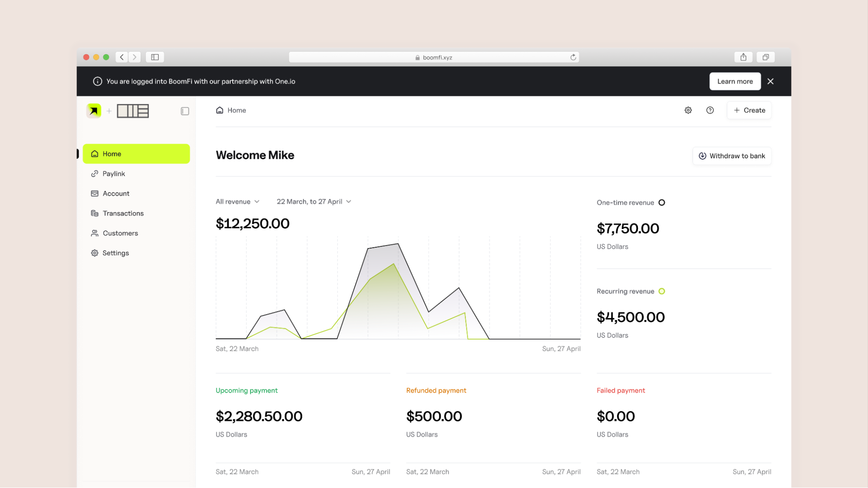Go to Transactions in the sidebar
868x488 pixels.
tap(123, 213)
